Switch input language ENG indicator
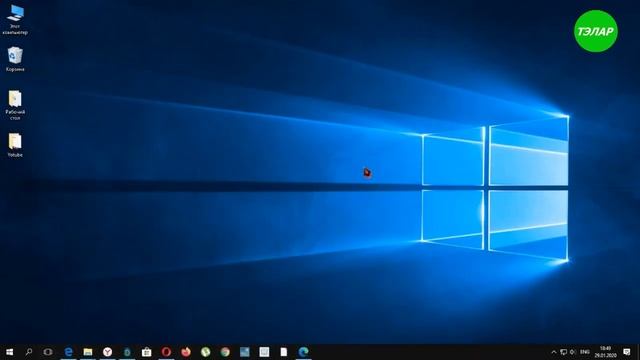The height and width of the screenshot is (360, 640). coord(585,352)
